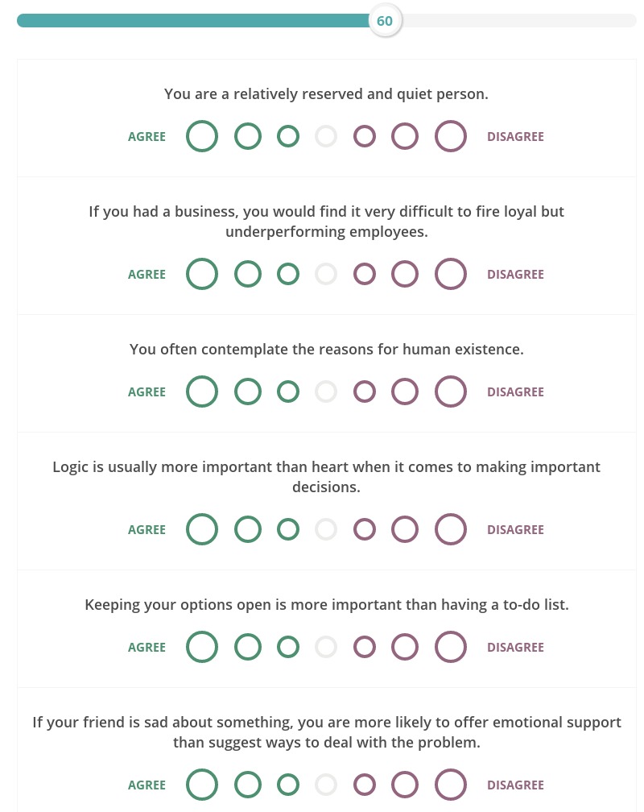Choose moderate agree for firing loyal employees question
The width and height of the screenshot is (644, 812).
pyautogui.click(x=247, y=274)
